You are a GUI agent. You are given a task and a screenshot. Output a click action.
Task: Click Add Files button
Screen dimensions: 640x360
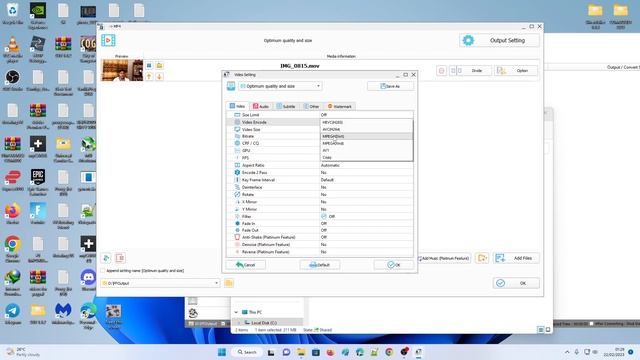click(x=516, y=258)
